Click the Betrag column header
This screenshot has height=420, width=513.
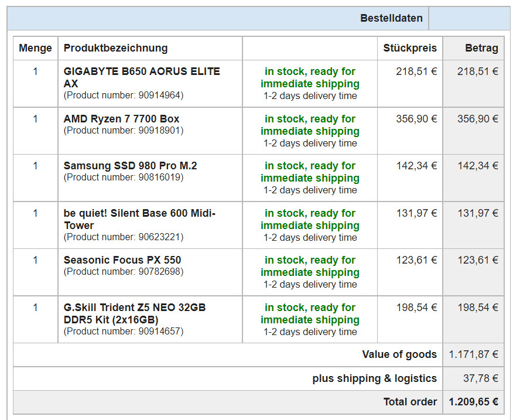pyautogui.click(x=481, y=48)
